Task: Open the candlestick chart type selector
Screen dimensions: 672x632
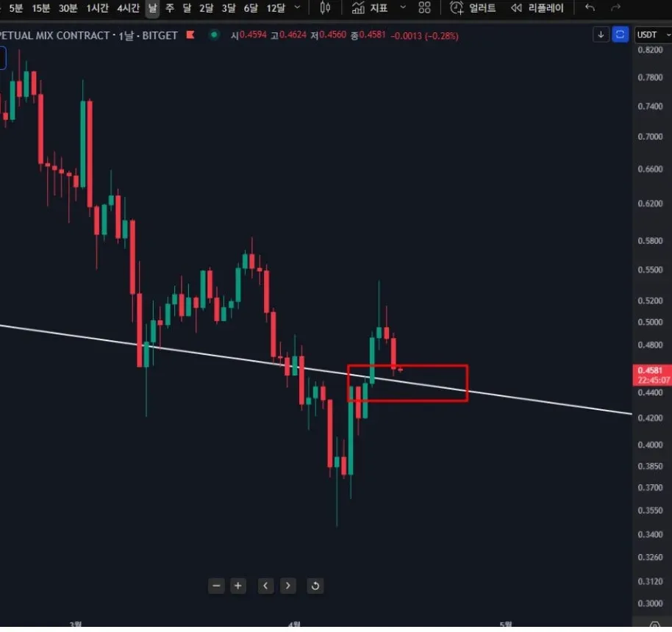Action: (x=326, y=8)
